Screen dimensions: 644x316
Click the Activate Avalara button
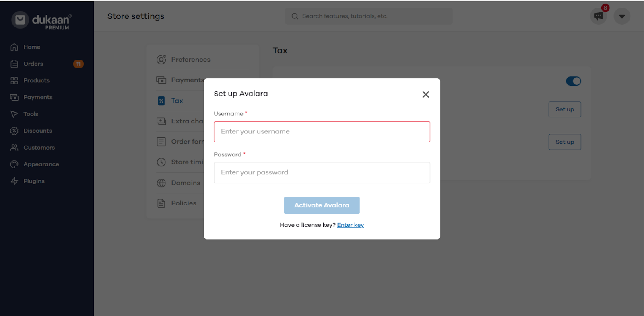[322, 205]
